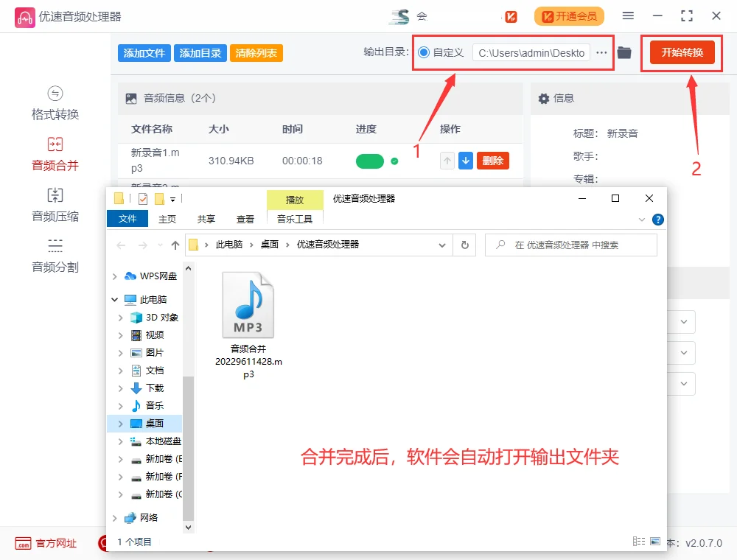
Task: Switch to the 查看 ribbon tab
Action: pos(245,219)
